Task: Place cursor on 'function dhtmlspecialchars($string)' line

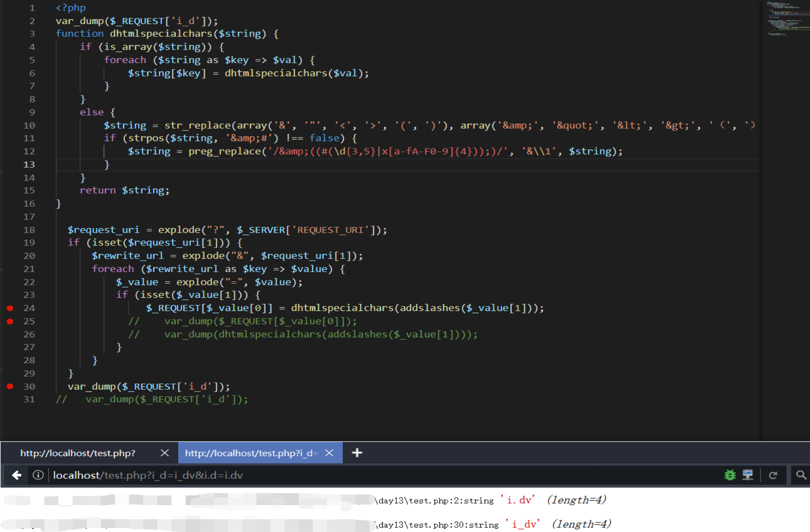Action: 167,34
